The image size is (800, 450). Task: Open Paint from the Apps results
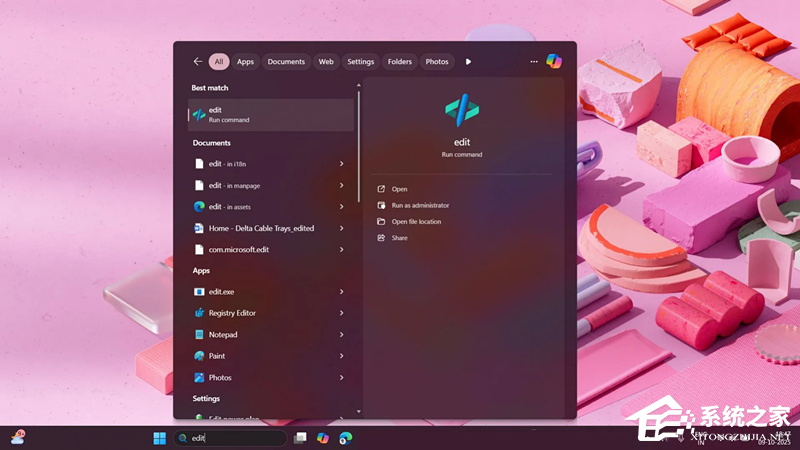click(216, 356)
